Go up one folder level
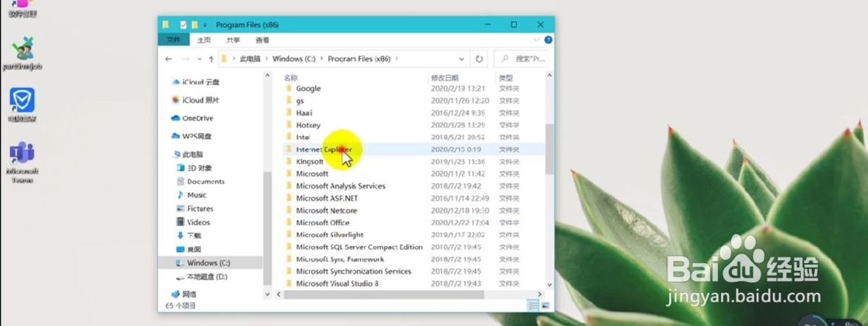Viewport: 868px width, 326px height. point(210,59)
